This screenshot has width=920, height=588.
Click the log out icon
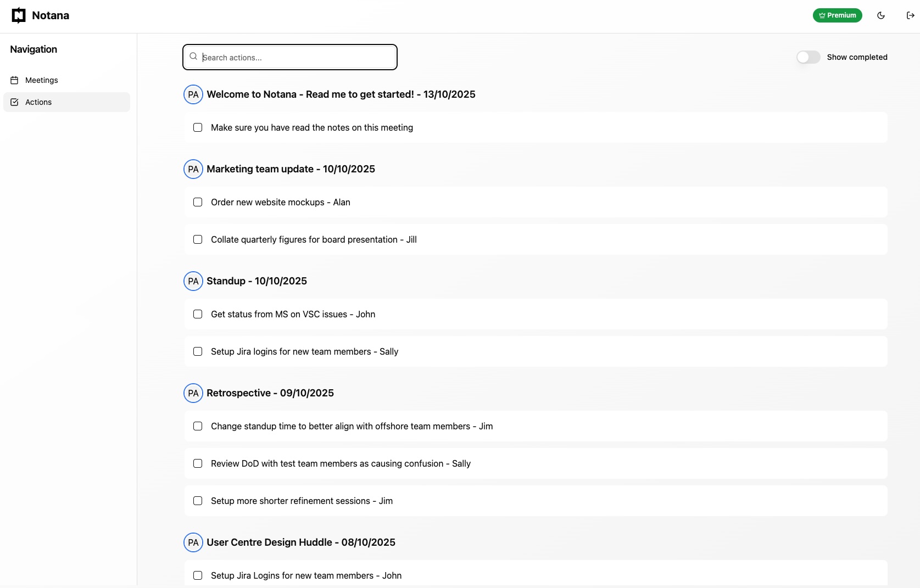coord(910,15)
